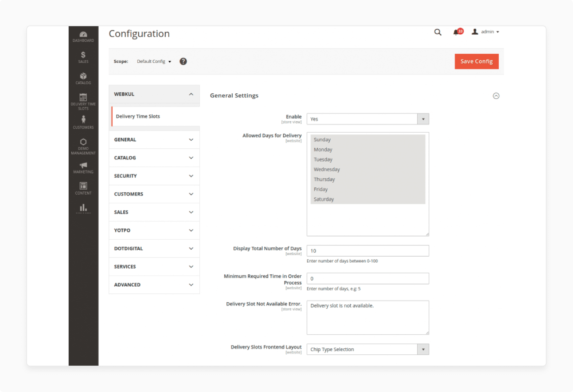Click Display Total Number of Days field
This screenshot has height=392, width=573.
point(368,251)
